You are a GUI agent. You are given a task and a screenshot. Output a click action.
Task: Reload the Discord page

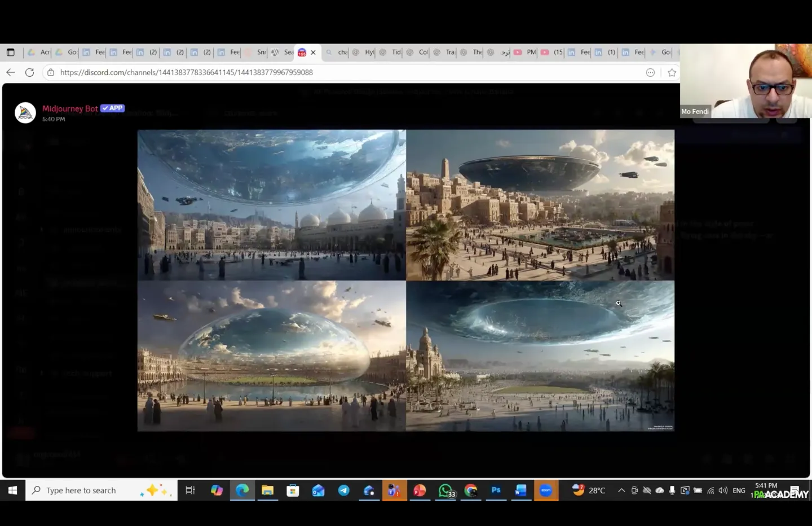point(30,72)
